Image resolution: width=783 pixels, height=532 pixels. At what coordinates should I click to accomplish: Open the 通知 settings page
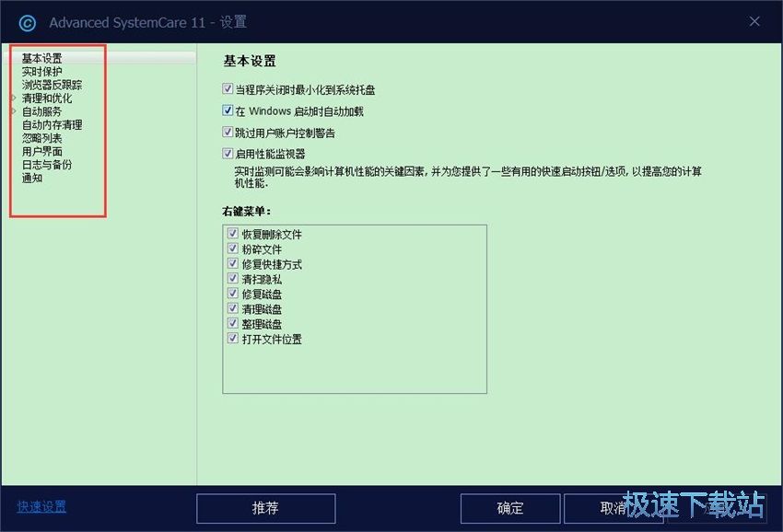(32, 179)
